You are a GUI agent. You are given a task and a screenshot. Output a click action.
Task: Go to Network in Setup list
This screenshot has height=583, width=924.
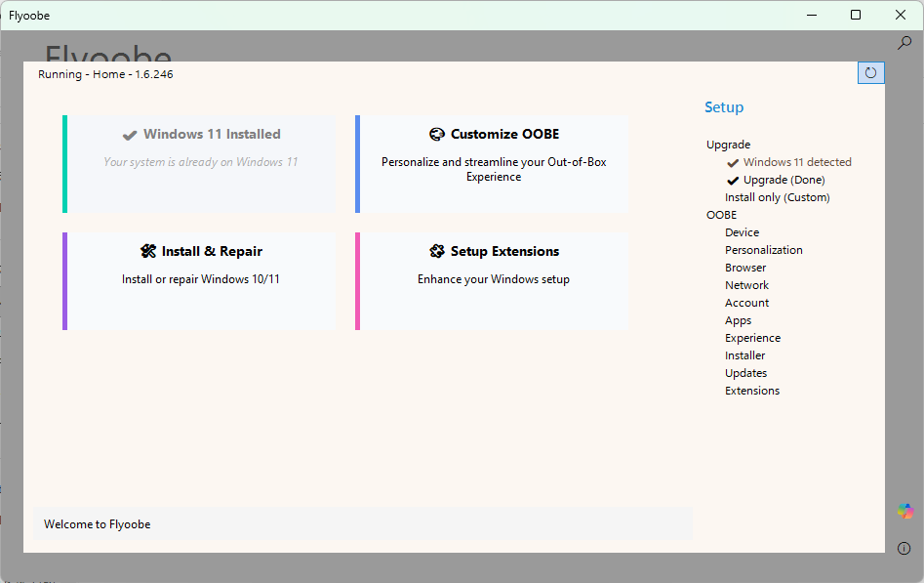tap(746, 285)
